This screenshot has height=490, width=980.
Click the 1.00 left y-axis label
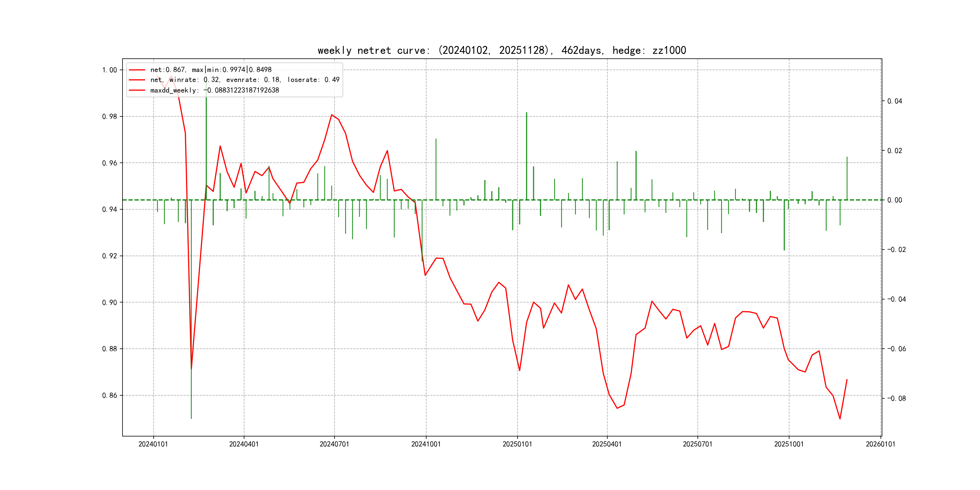point(109,70)
